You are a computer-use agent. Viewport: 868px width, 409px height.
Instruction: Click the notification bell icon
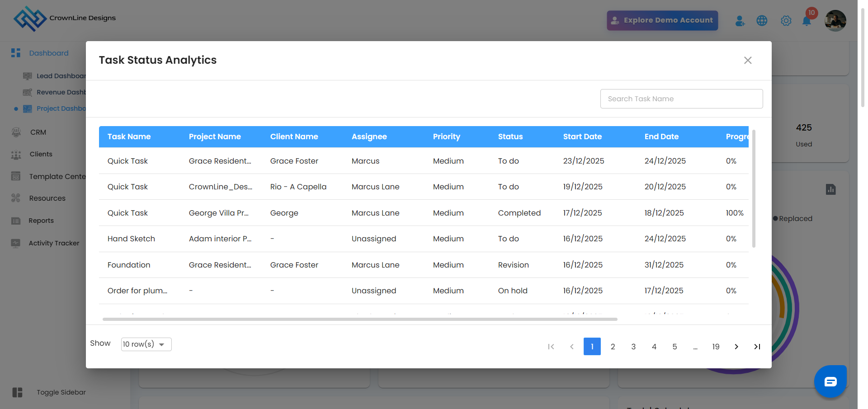806,21
